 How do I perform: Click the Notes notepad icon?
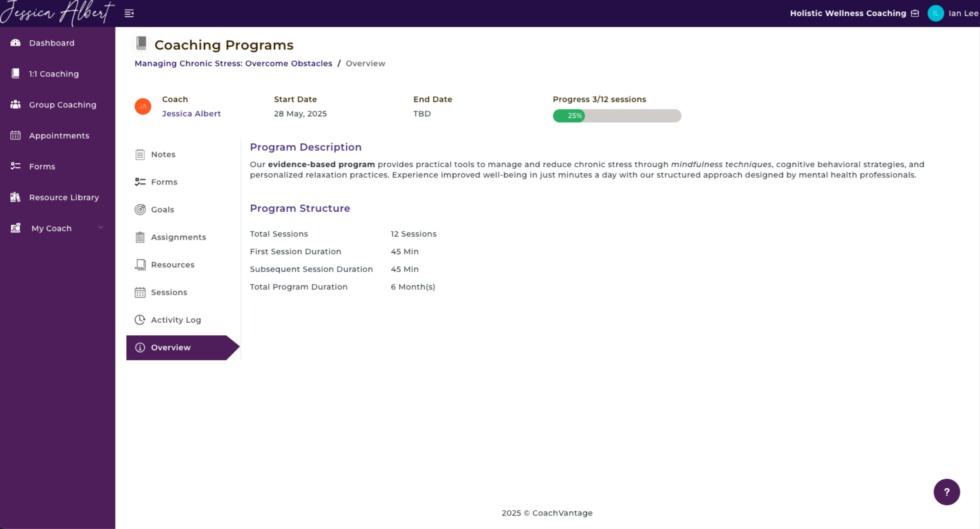(x=140, y=154)
